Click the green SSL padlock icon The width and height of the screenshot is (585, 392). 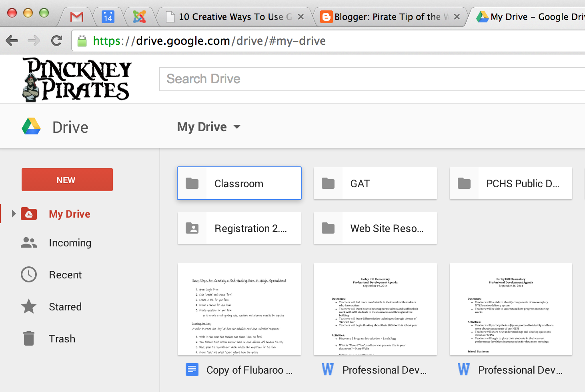click(x=82, y=41)
